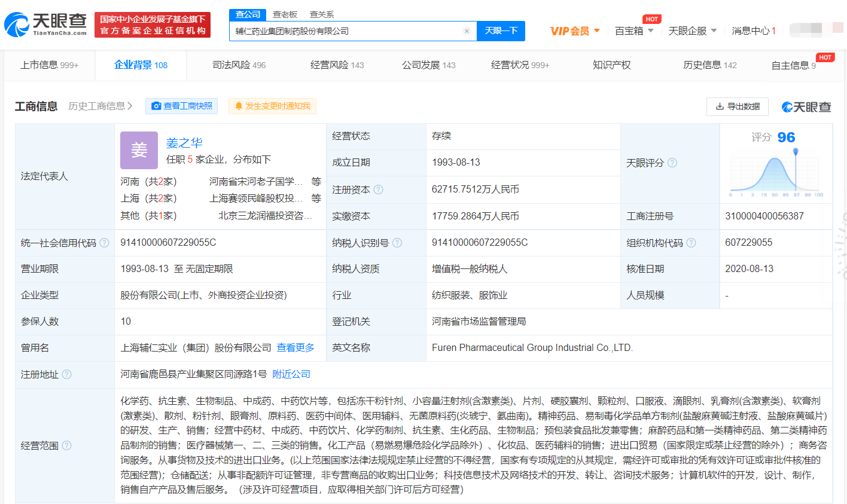Click the help icon next to 天眼评分
Viewport: 847px width, 504px height.
coord(672,163)
